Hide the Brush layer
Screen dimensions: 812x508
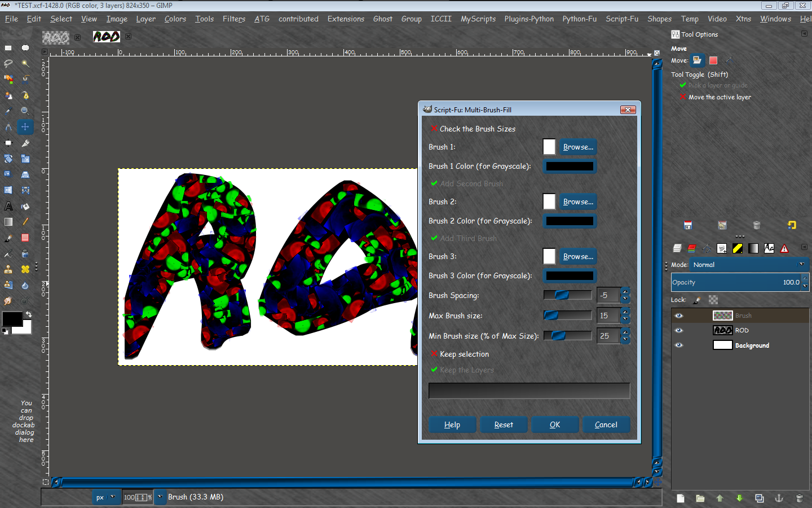pos(679,316)
